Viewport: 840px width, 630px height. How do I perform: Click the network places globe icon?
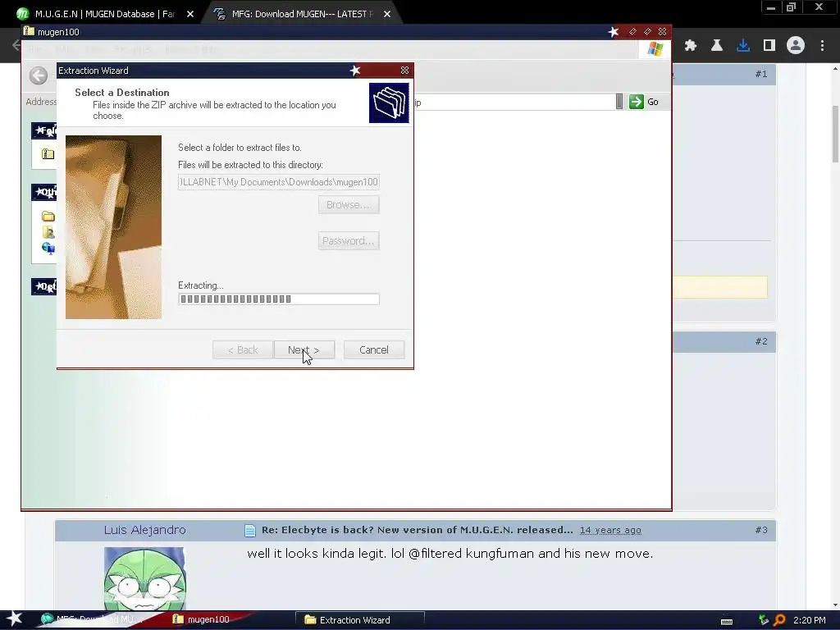point(48,248)
